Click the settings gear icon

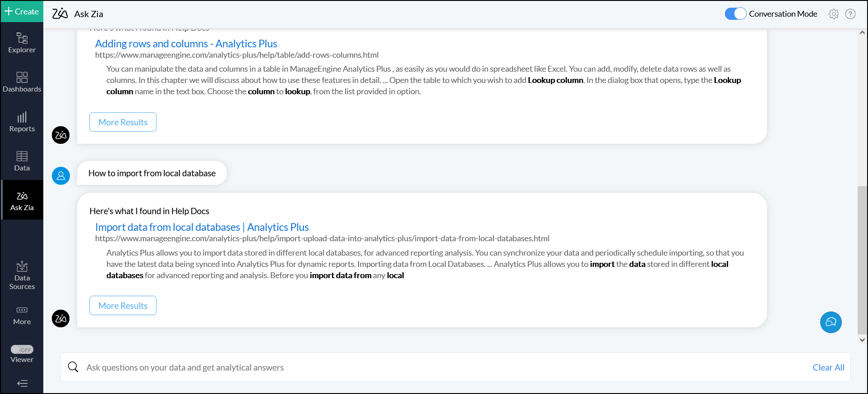click(833, 14)
